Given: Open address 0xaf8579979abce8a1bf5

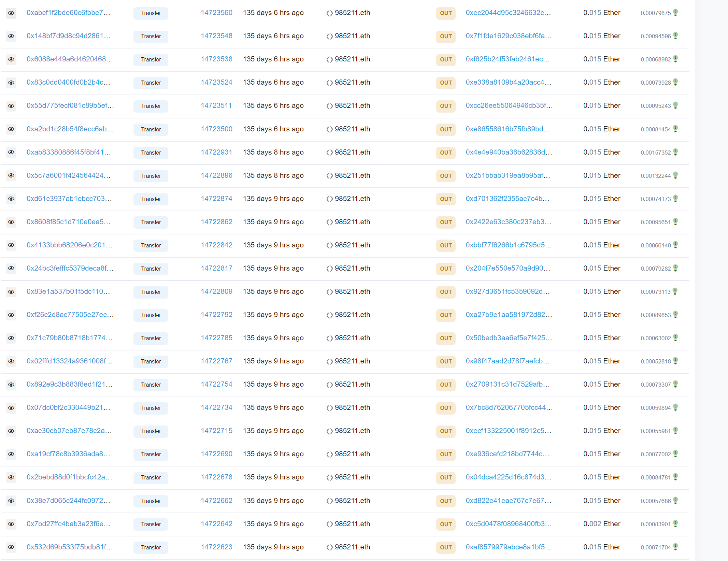Looking at the screenshot, I should [x=508, y=547].
